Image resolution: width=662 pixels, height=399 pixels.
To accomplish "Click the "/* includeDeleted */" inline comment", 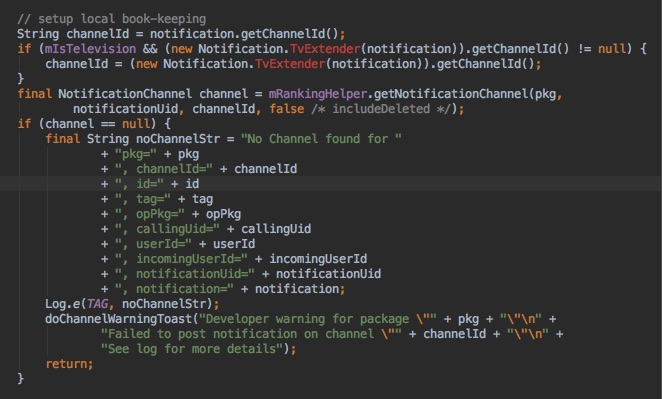I will [x=381, y=109].
